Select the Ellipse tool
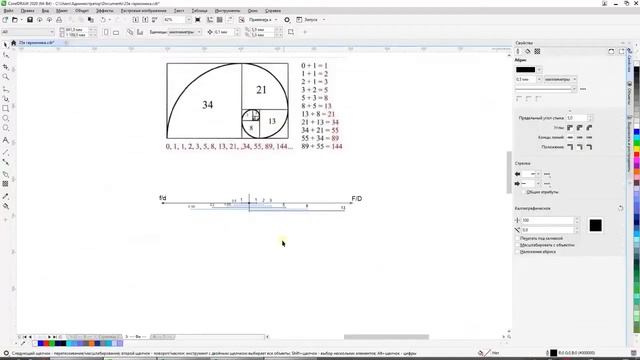640x360 pixels. pyautogui.click(x=6, y=118)
